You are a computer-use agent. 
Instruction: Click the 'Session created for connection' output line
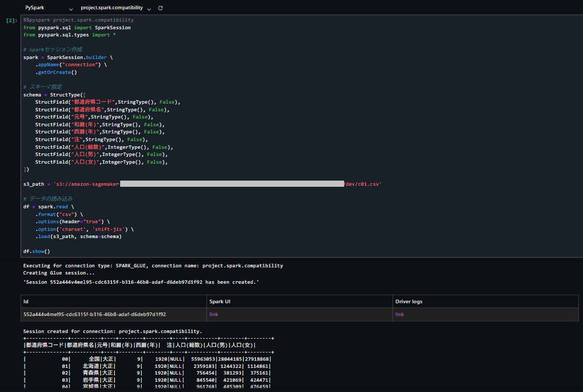[x=112, y=331]
